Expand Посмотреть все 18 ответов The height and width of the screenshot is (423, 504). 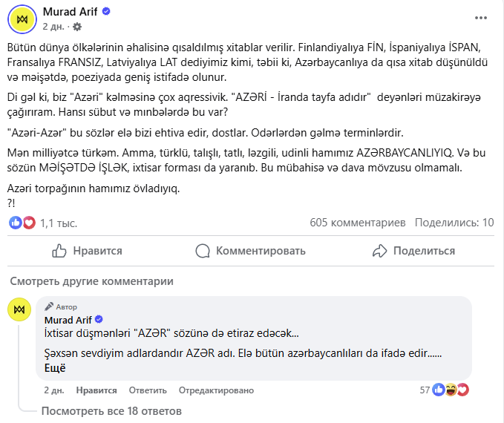111,411
